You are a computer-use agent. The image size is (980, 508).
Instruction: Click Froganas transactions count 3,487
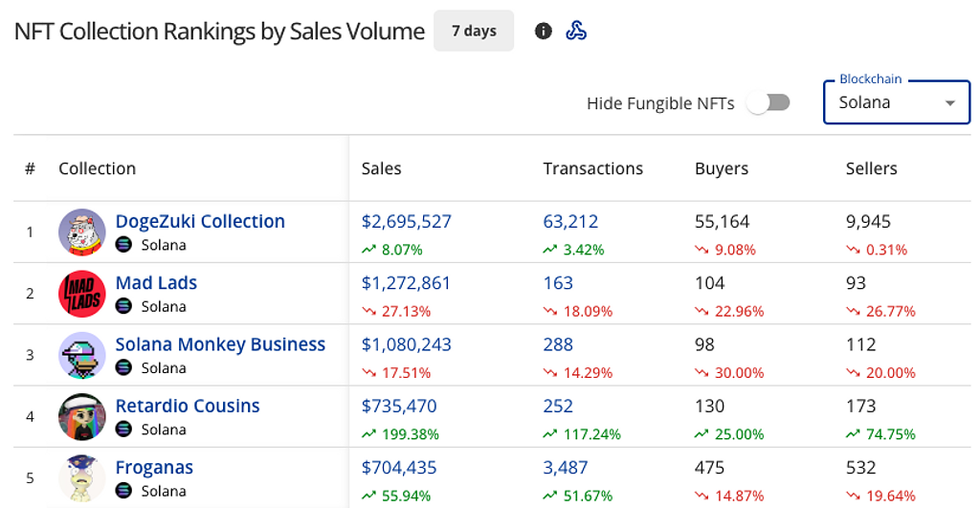565,468
